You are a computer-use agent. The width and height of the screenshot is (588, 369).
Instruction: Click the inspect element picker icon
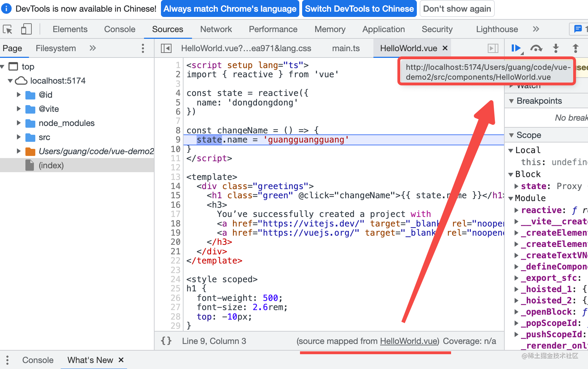coord(7,29)
